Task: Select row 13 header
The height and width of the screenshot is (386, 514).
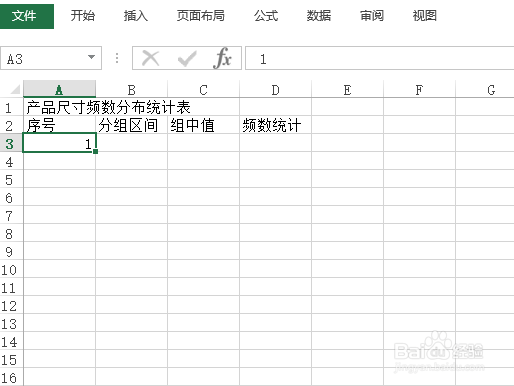Action: (11, 323)
